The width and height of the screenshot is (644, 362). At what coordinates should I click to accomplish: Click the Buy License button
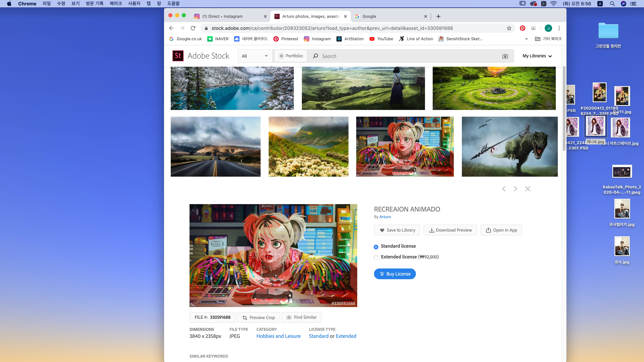pyautogui.click(x=395, y=274)
